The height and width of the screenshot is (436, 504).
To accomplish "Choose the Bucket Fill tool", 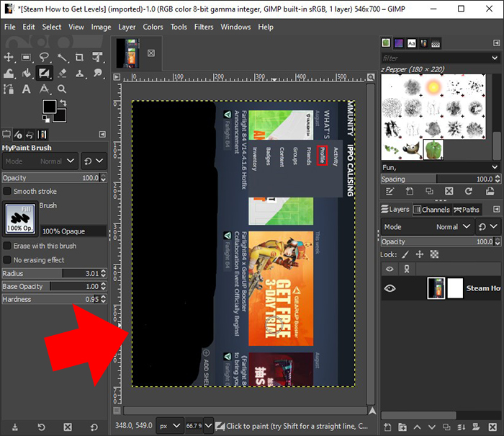I will (27, 73).
